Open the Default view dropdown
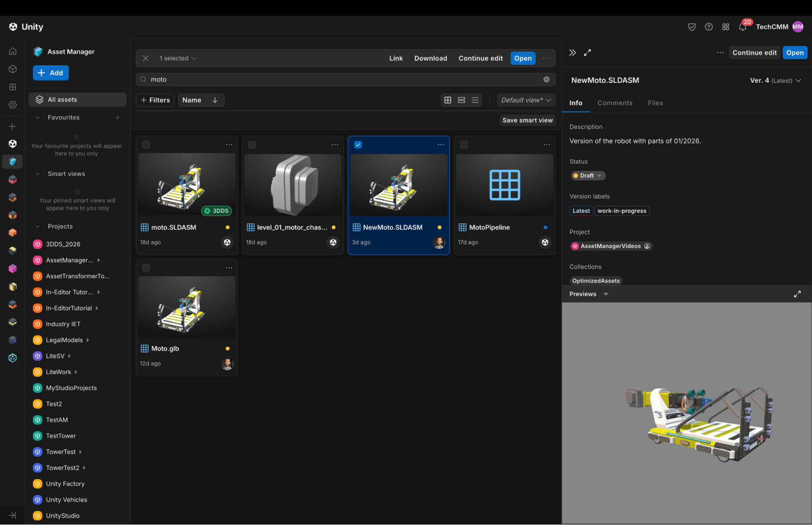Viewport: 812px width, 525px height. coord(526,100)
